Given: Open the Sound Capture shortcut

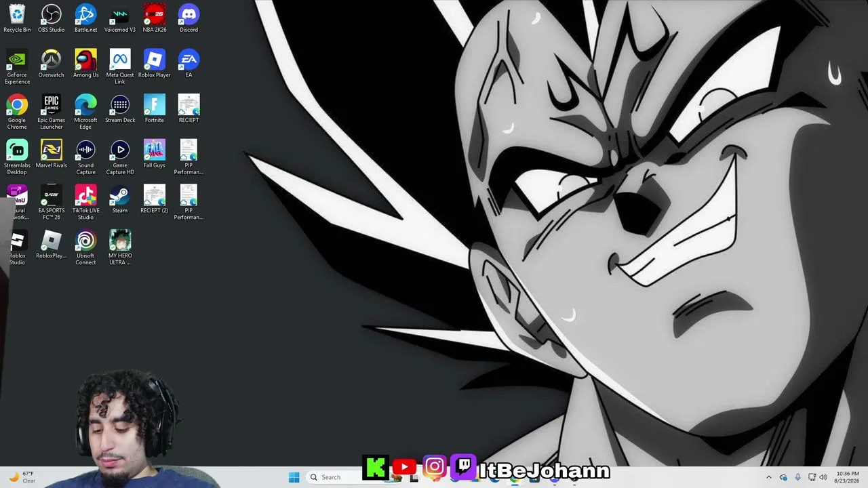Looking at the screenshot, I should tap(85, 157).
